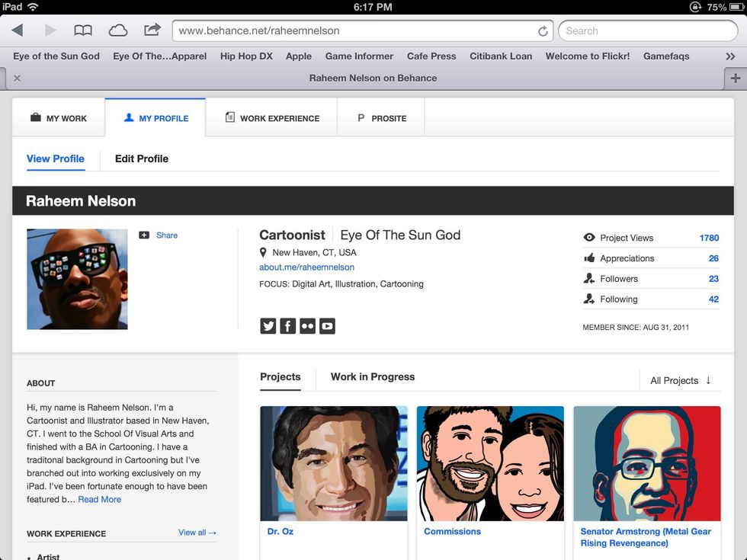Switch to the MY WORK tab

[59, 118]
